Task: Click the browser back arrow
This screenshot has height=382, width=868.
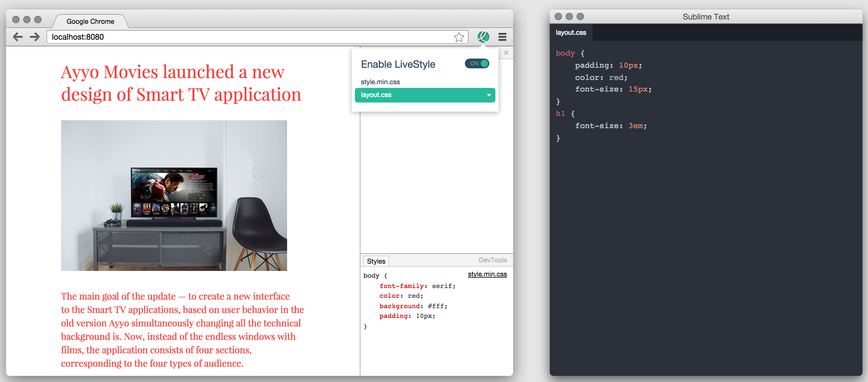Action: pos(17,37)
